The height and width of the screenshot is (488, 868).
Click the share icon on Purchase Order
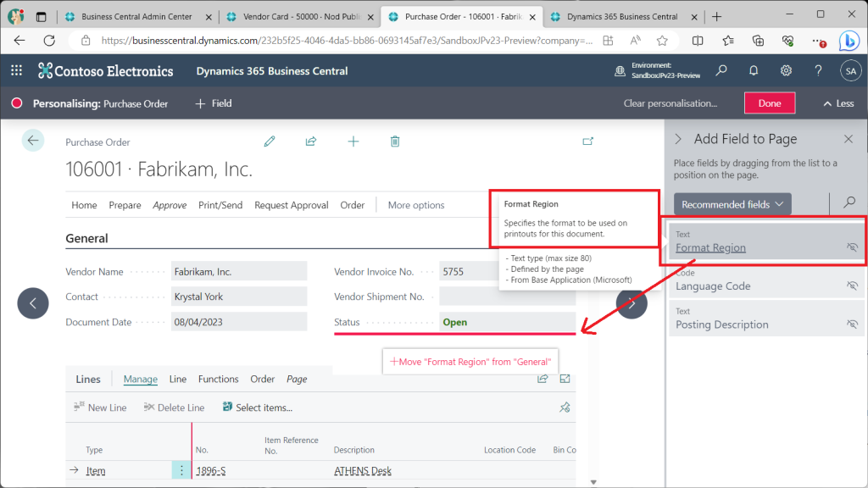[311, 141]
